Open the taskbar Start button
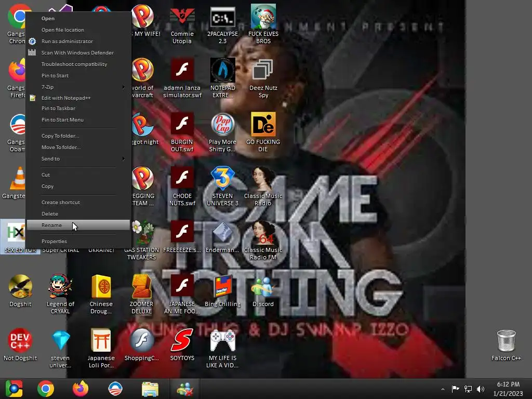 [x=14, y=389]
